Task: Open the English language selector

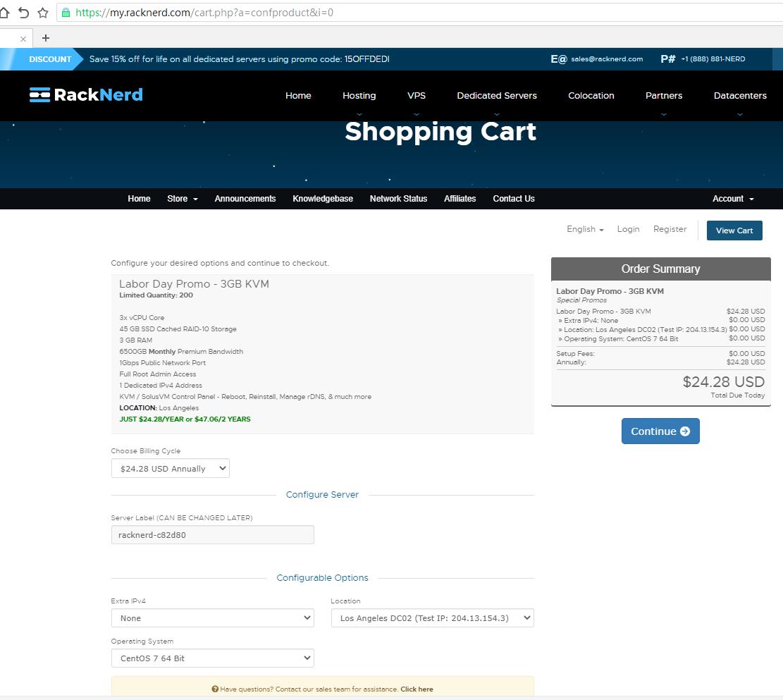Action: tap(585, 229)
